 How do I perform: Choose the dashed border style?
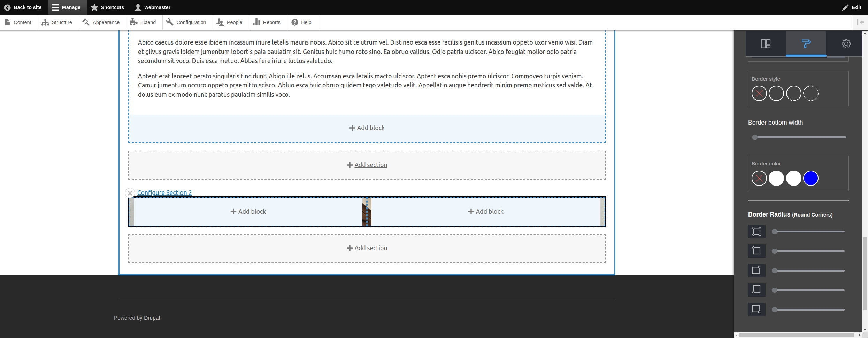794,93
